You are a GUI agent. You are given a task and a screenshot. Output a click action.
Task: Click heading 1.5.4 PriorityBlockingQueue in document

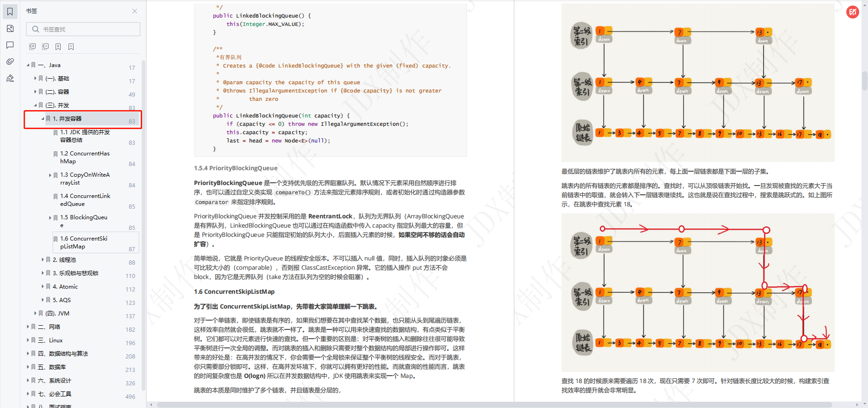(236, 168)
